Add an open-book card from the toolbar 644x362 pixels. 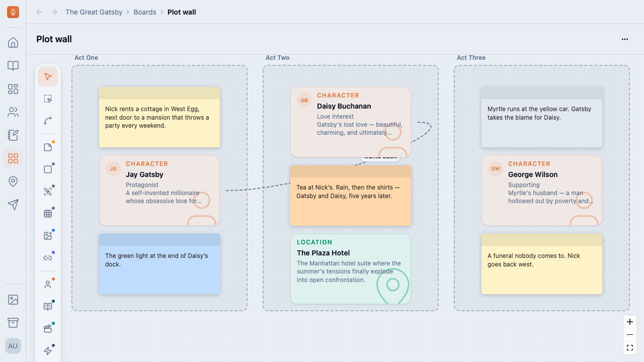pos(48,307)
